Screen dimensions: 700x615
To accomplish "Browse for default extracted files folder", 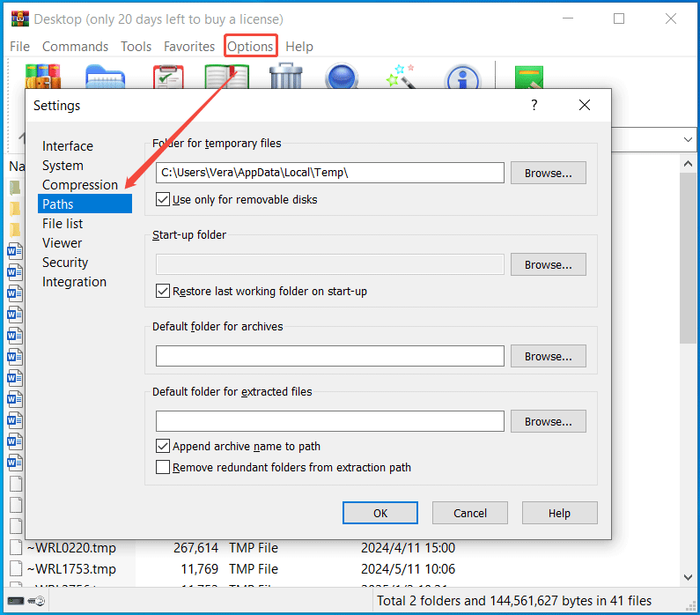I will pyautogui.click(x=549, y=421).
